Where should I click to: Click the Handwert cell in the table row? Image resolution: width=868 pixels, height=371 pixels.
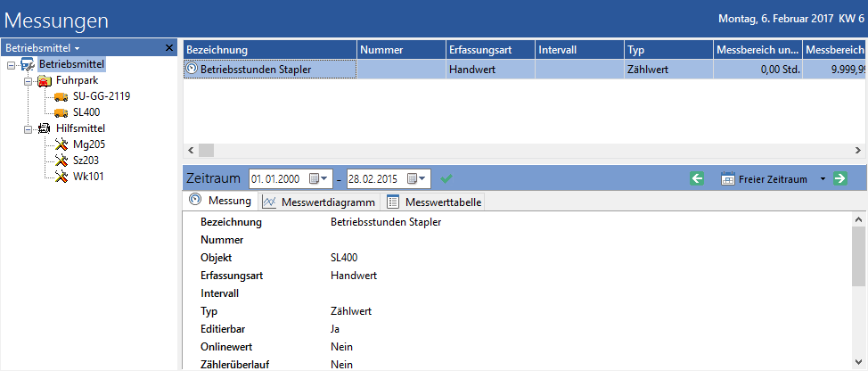(491, 70)
